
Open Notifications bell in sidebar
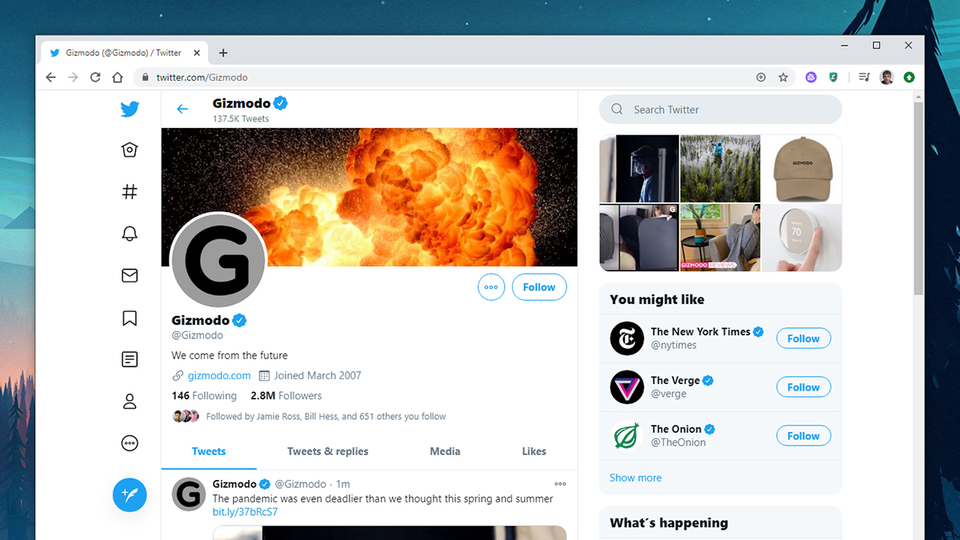coord(129,234)
